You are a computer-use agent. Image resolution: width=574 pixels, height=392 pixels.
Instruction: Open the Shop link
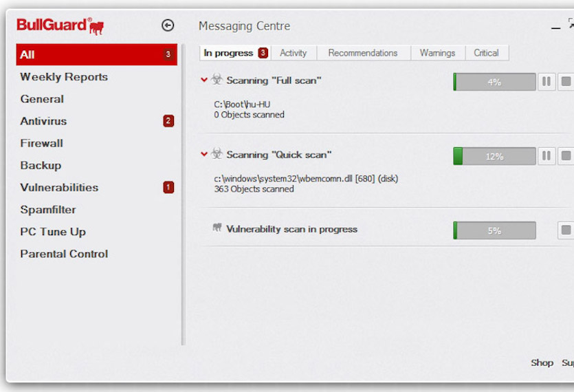(x=542, y=362)
